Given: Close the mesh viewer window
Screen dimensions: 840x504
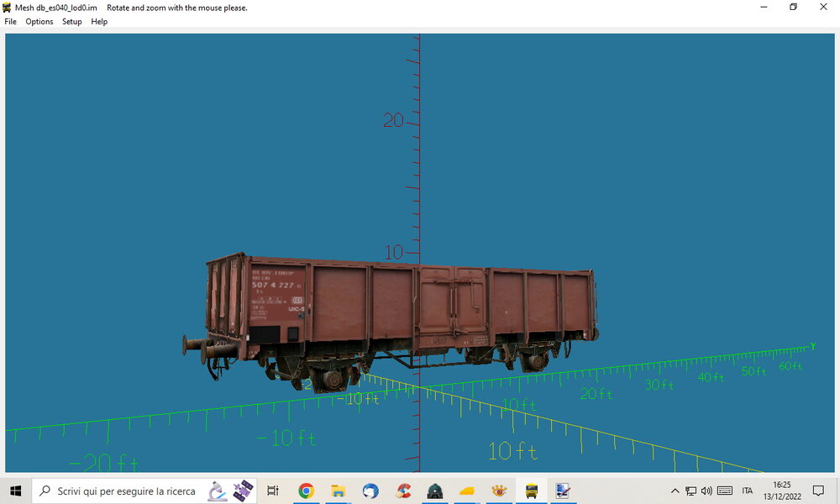Looking at the screenshot, I should click(x=823, y=7).
